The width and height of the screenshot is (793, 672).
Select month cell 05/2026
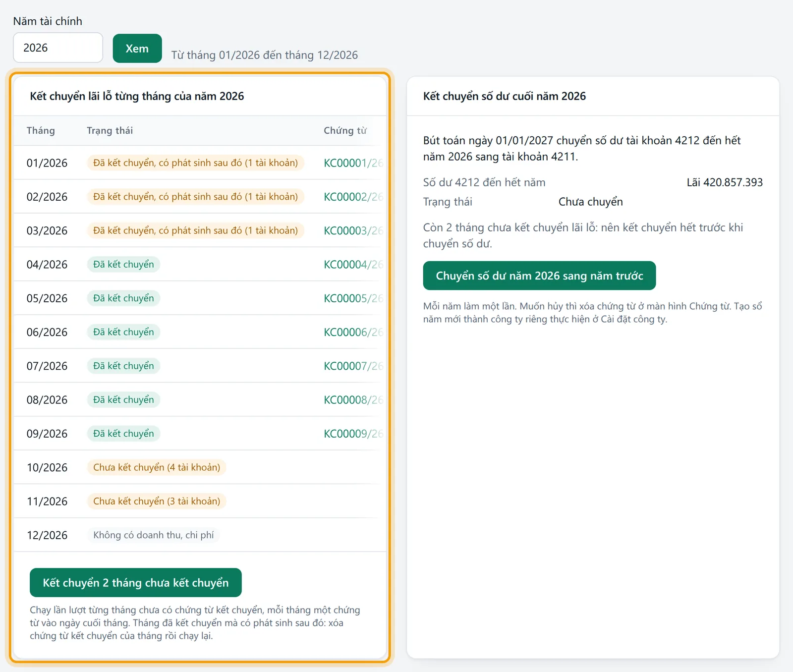click(47, 298)
